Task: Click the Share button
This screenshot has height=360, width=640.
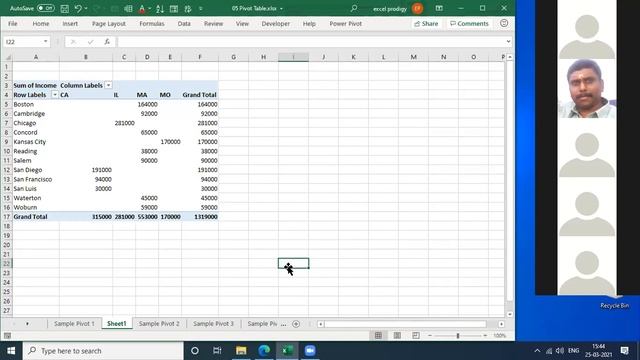Action: [x=426, y=24]
